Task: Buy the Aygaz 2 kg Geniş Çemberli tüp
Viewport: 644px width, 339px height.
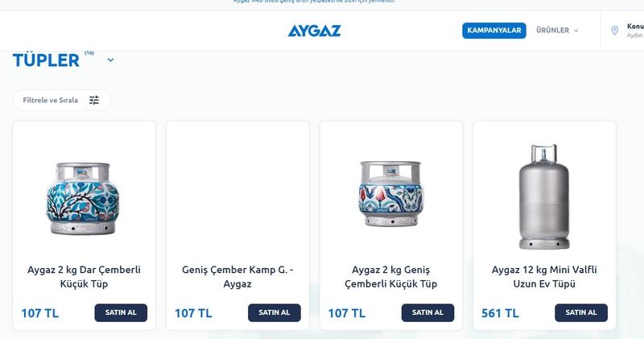Action: click(x=427, y=312)
